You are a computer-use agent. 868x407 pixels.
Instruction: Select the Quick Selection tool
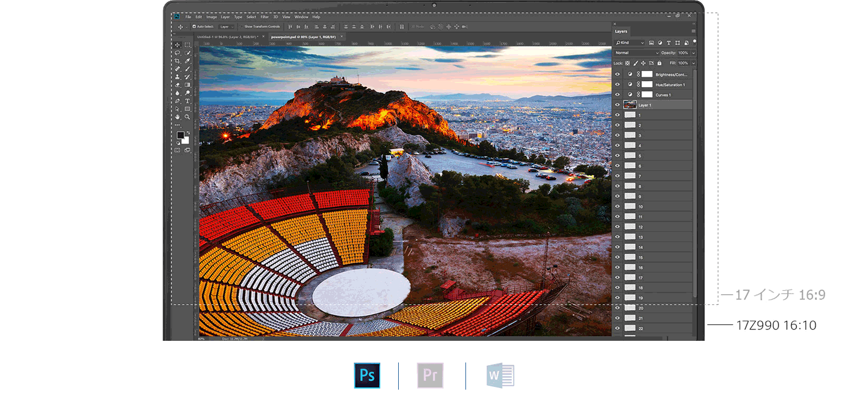point(188,53)
